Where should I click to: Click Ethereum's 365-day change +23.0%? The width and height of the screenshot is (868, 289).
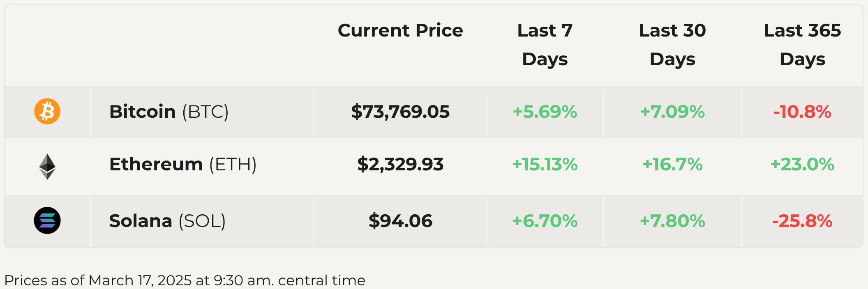point(802,164)
